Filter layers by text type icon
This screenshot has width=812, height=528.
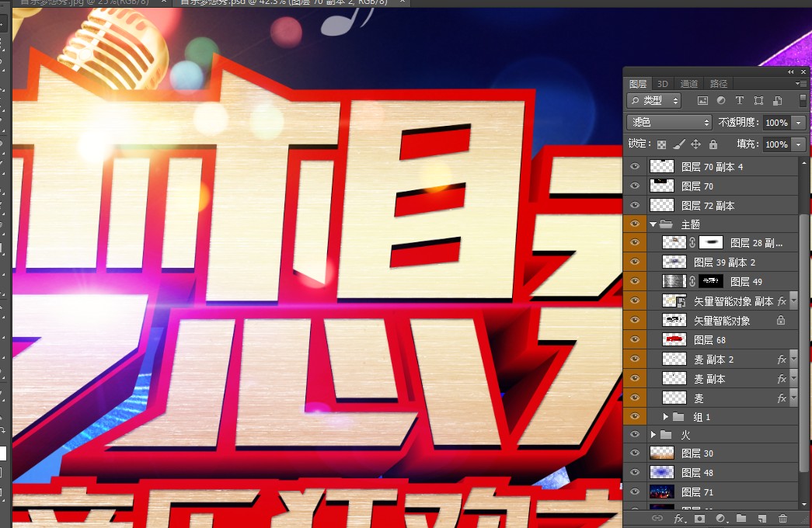point(740,100)
